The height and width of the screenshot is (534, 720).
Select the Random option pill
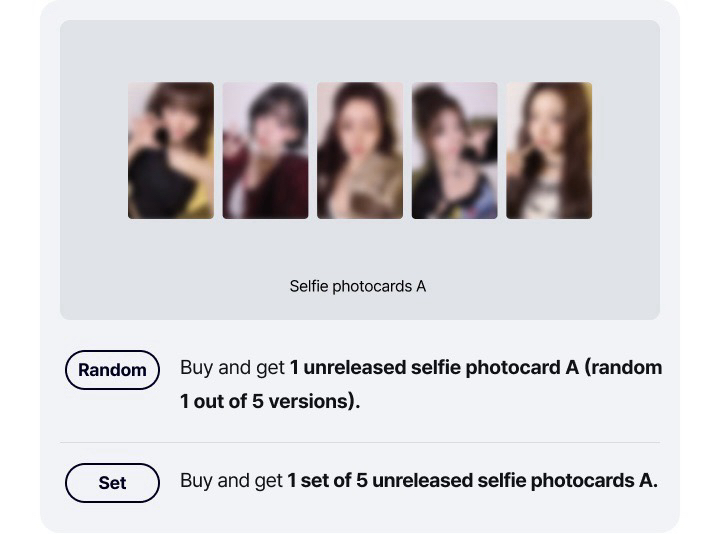(x=112, y=370)
